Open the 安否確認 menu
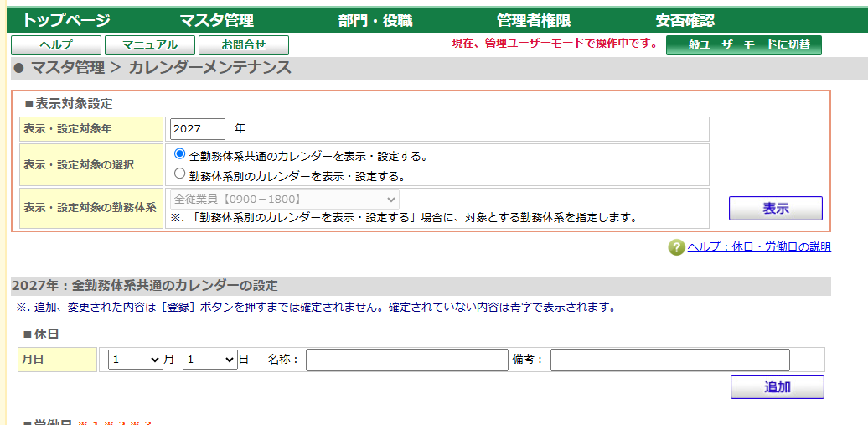The height and width of the screenshot is (425, 868). pyautogui.click(x=685, y=21)
